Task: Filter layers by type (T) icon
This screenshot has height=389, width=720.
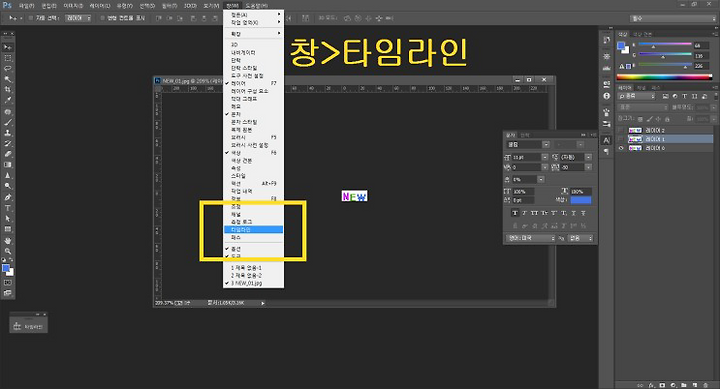Action: tap(685, 96)
